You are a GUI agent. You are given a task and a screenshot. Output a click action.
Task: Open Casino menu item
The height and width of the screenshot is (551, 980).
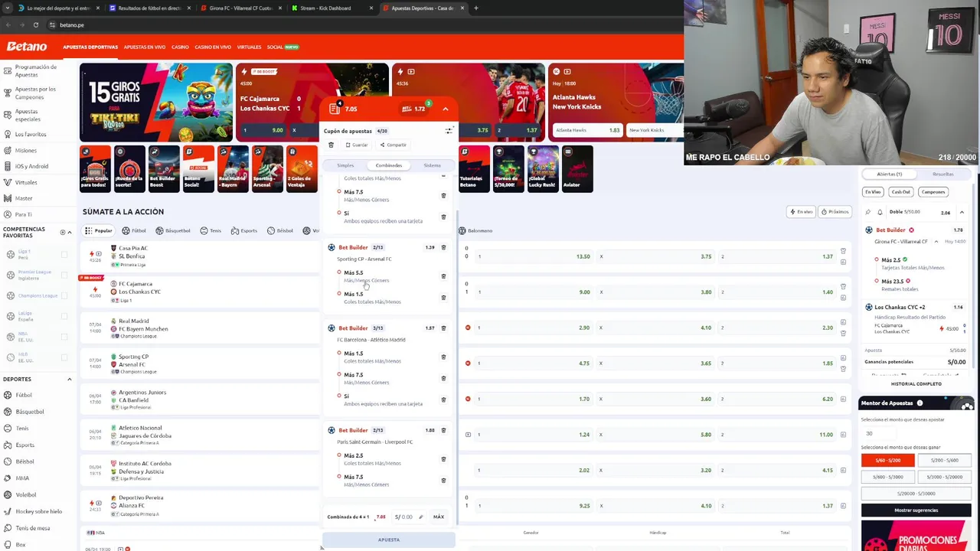tap(180, 47)
